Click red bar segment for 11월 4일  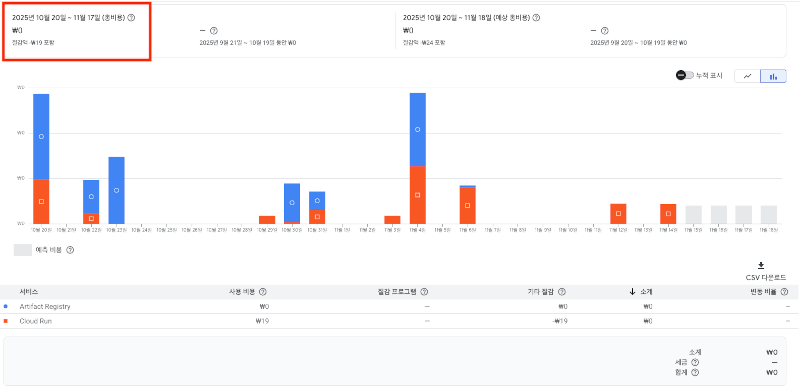coord(417,195)
